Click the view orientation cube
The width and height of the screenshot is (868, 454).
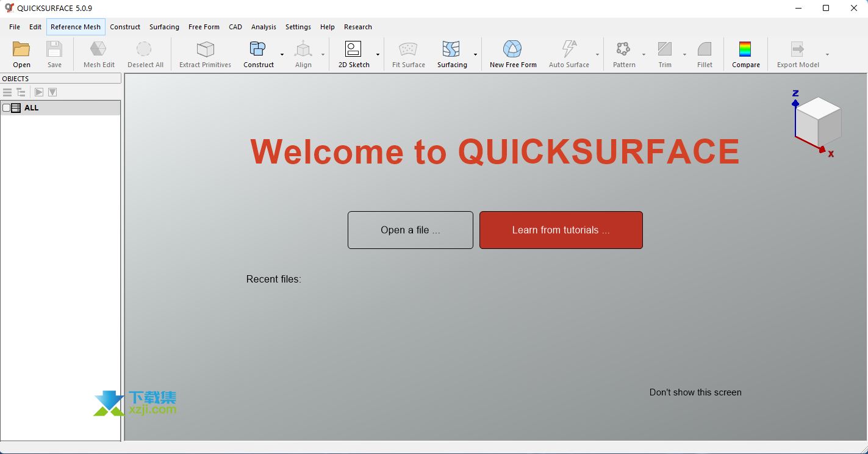tap(819, 121)
